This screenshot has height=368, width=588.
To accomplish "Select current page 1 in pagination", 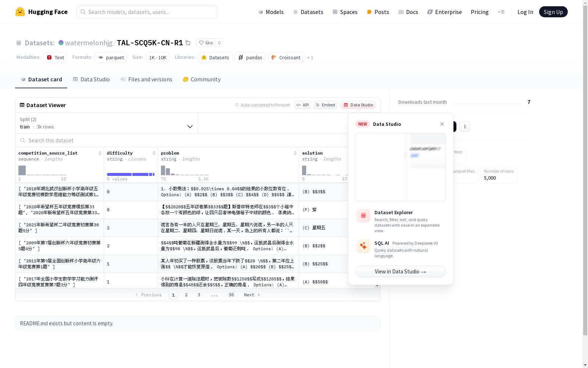I will tap(173, 295).
